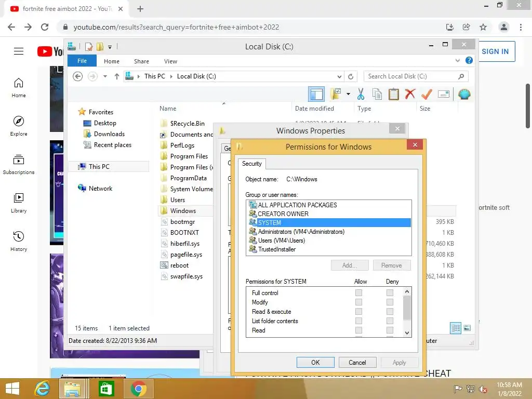Click OK in Permissions for Windows
The image size is (532, 399).
tap(315, 362)
